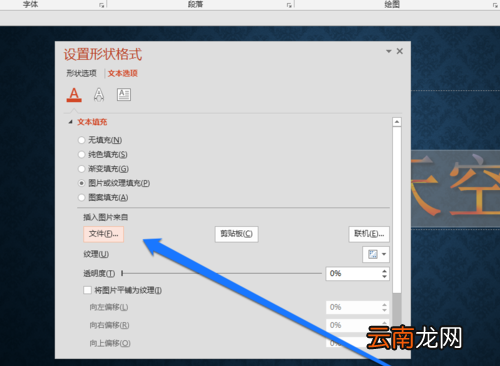Click the 插入图片来自 label

[105, 217]
